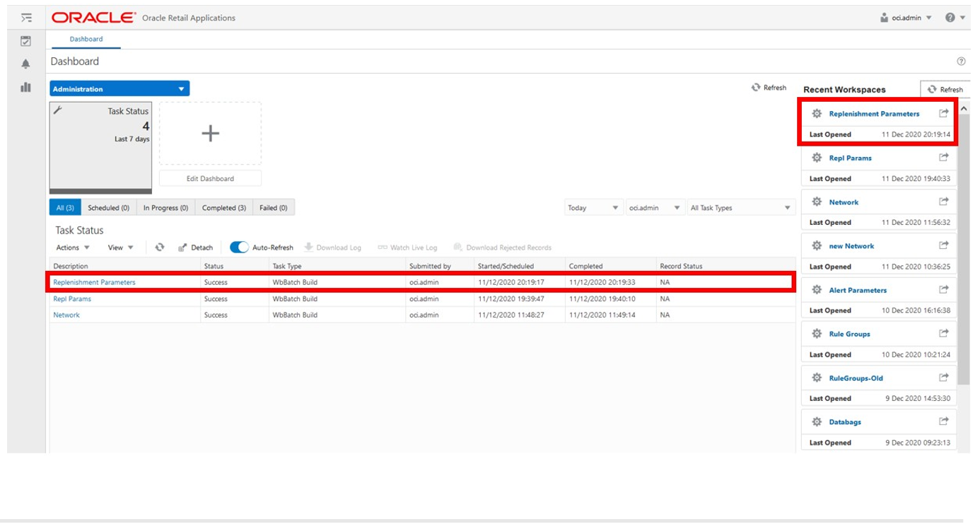
Task: Click the gear icon beside Rule Groups
Action: tap(817, 334)
